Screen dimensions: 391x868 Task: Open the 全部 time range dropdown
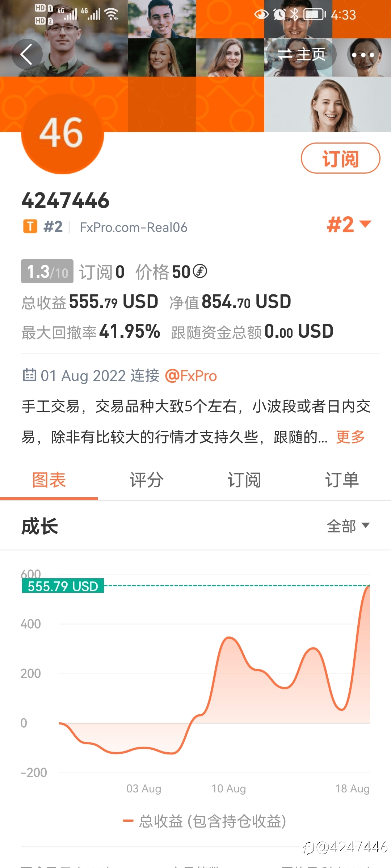click(x=348, y=526)
